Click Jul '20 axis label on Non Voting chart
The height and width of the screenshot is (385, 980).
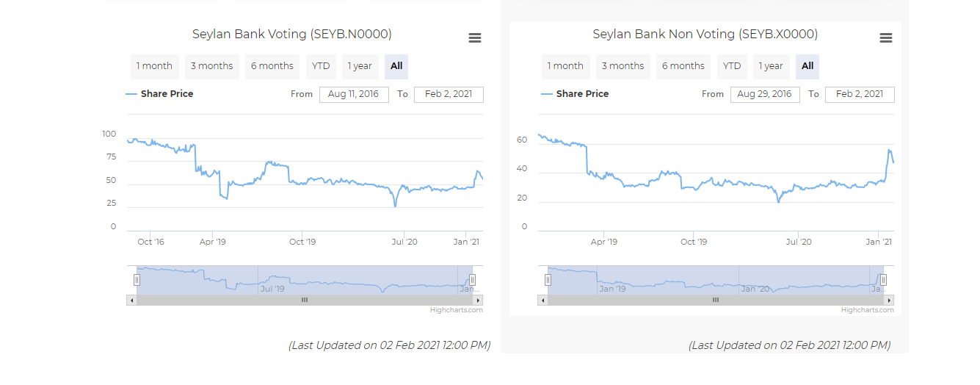coord(799,242)
